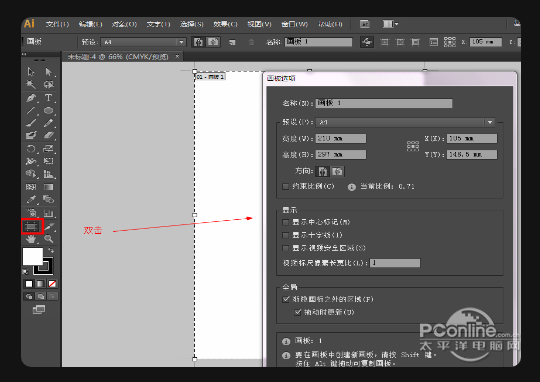Open arrange documents dropdown in menu bar

click(x=390, y=24)
